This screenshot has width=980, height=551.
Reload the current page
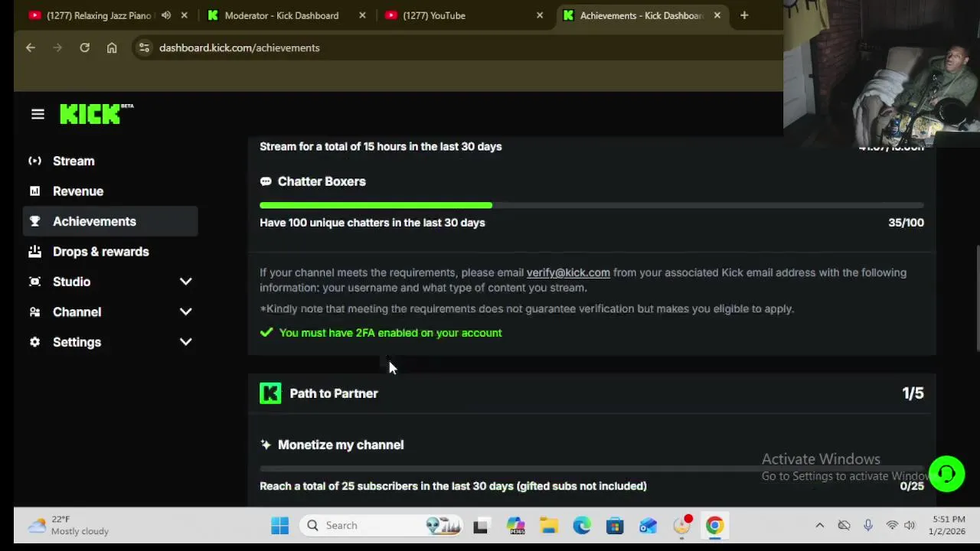click(85, 47)
